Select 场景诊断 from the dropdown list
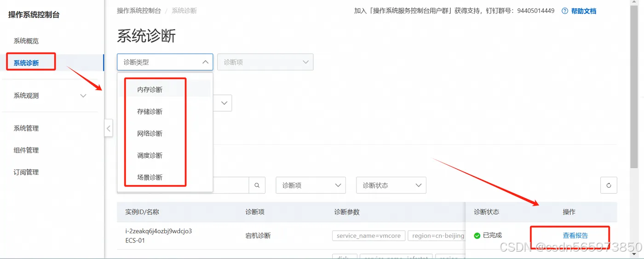This screenshot has width=644, height=259. point(165,177)
